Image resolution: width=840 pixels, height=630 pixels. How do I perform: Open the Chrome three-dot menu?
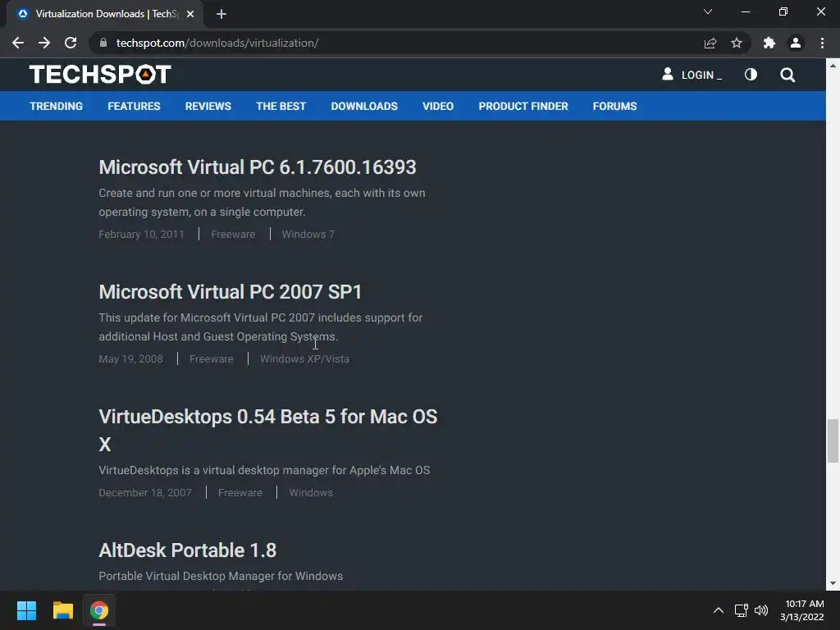click(822, 43)
